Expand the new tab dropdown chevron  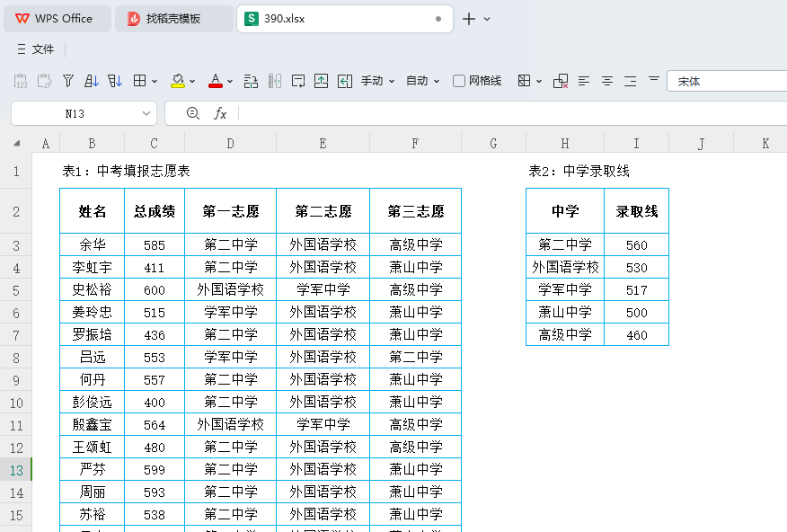tap(487, 19)
